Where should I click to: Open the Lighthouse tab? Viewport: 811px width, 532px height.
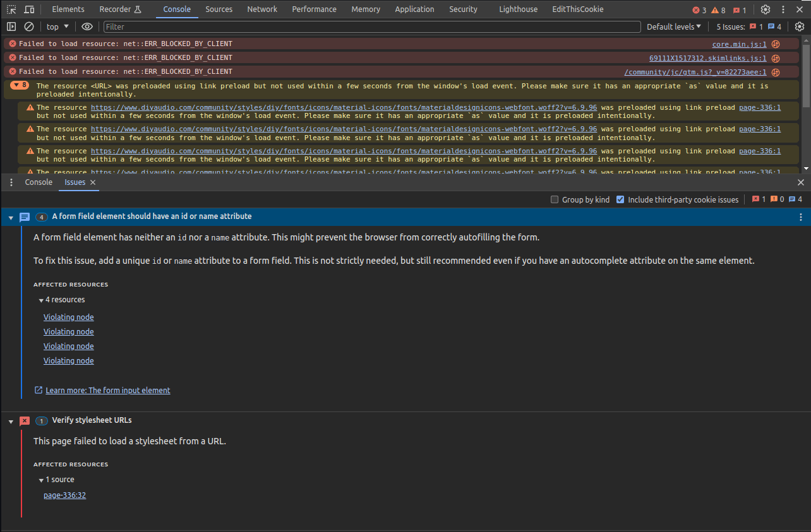click(x=518, y=9)
